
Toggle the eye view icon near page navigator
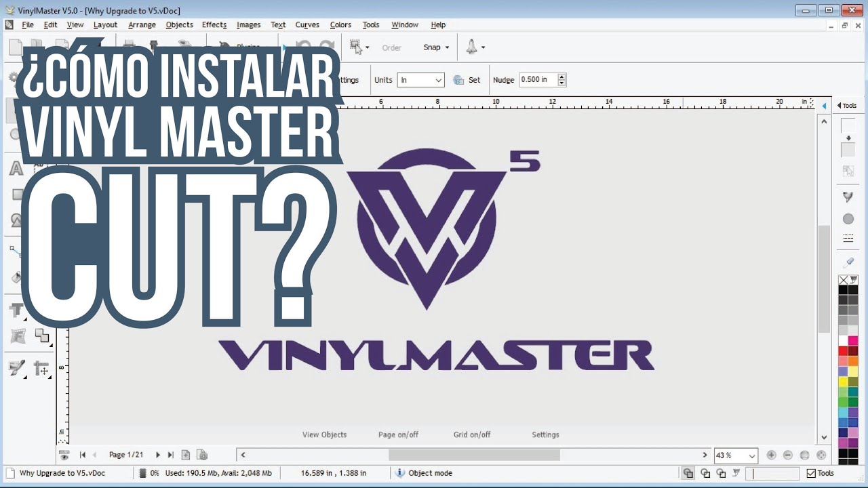[x=64, y=455]
